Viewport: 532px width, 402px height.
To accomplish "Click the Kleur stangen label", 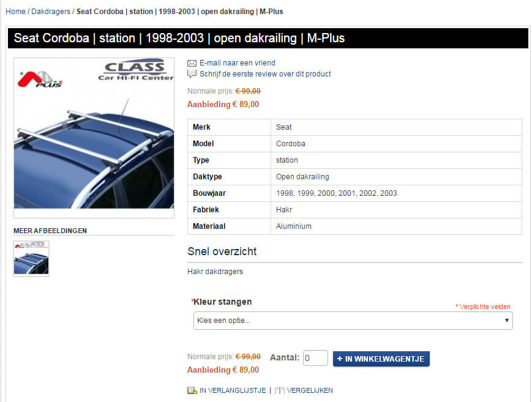I will (x=222, y=302).
